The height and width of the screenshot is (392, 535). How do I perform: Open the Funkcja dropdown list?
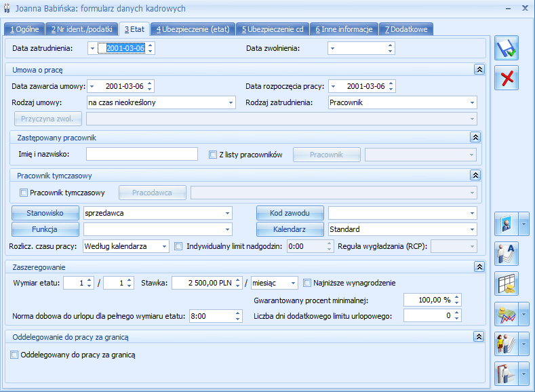pos(227,230)
